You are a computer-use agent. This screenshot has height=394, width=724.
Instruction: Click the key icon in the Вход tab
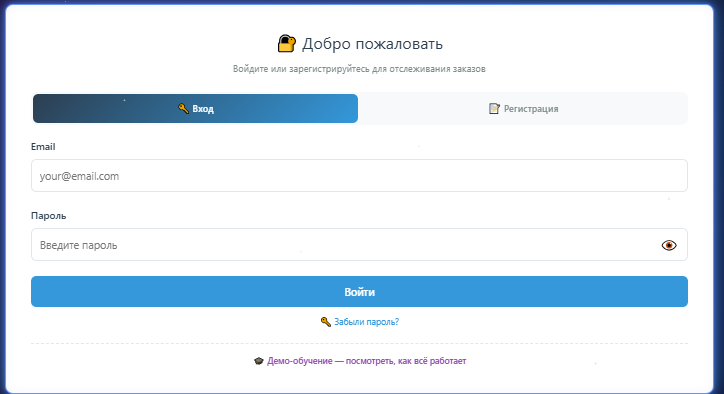[x=183, y=109]
